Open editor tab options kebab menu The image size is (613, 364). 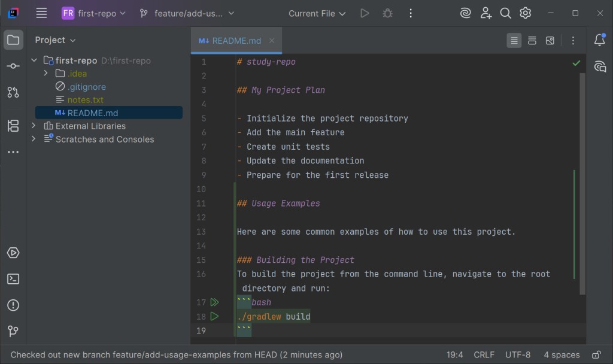pos(573,40)
